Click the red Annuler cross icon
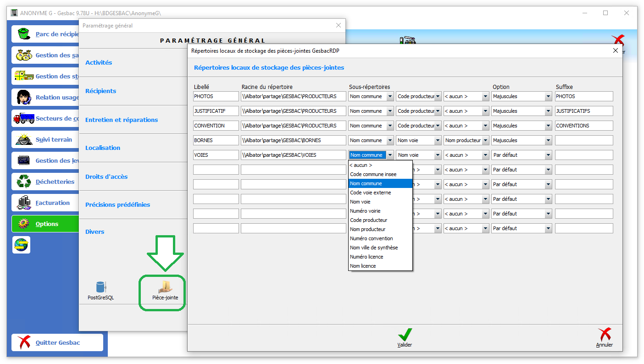Image resolution: width=644 pixels, height=364 pixels. tap(605, 336)
